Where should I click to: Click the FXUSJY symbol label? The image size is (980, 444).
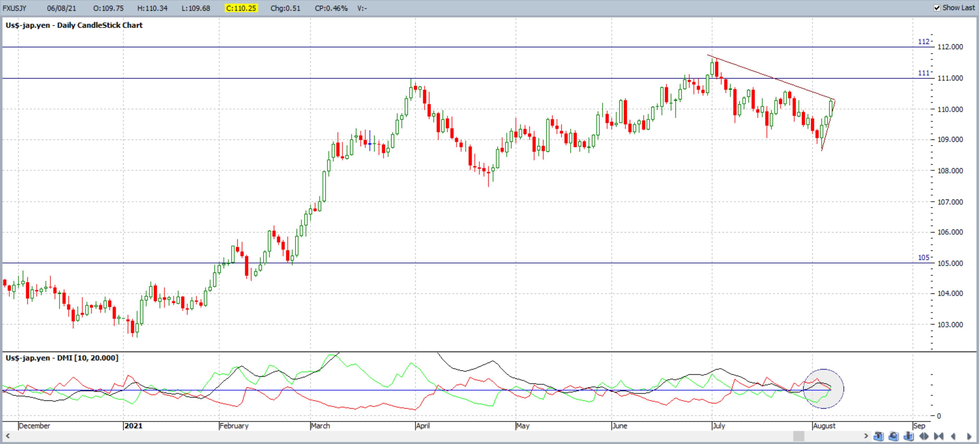(14, 8)
